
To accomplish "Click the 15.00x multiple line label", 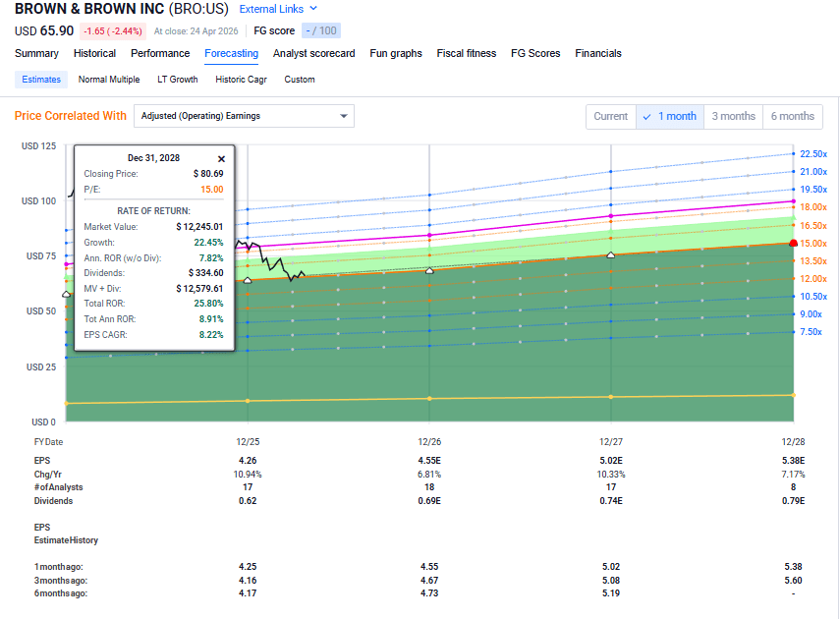I will point(813,244).
